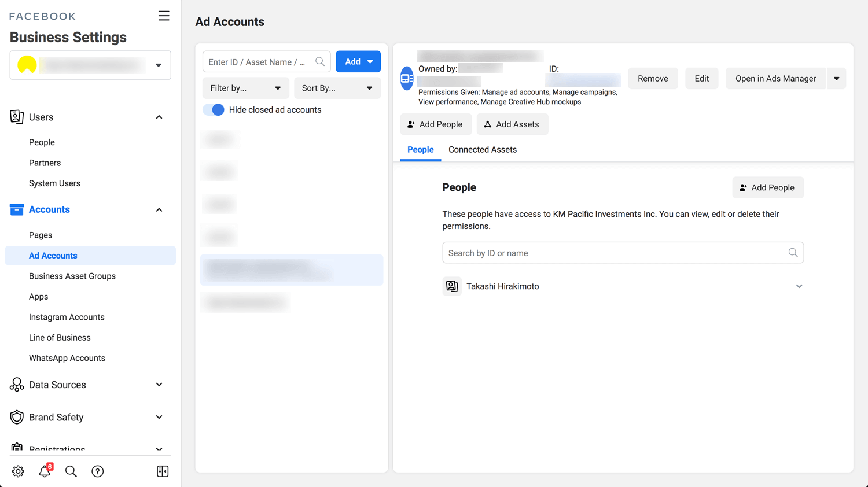Viewport: 868px width, 487px height.
Task: Open System Users in sidebar
Action: (54, 183)
